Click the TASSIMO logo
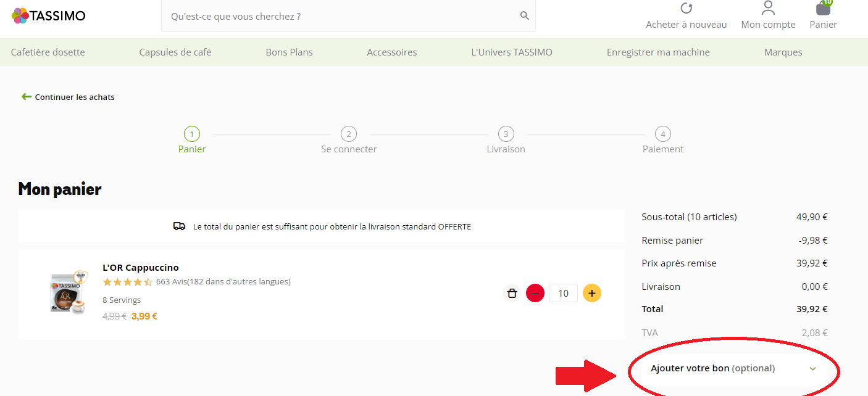 click(x=49, y=15)
